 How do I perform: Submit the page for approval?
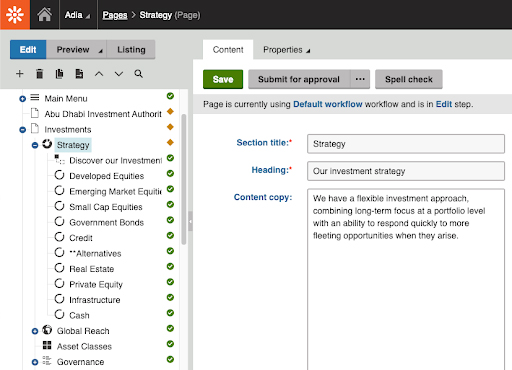pos(299,79)
